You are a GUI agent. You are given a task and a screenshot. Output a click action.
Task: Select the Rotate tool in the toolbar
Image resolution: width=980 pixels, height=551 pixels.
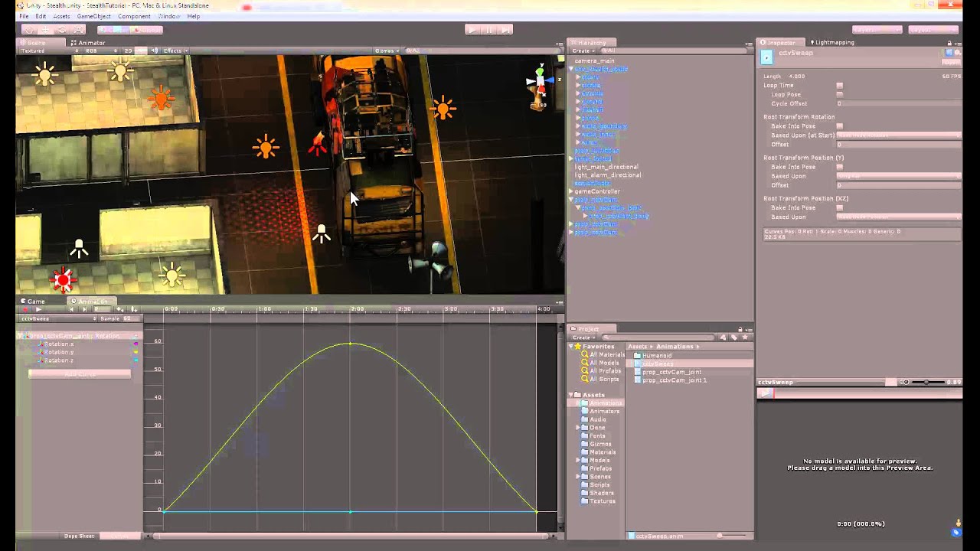63,30
